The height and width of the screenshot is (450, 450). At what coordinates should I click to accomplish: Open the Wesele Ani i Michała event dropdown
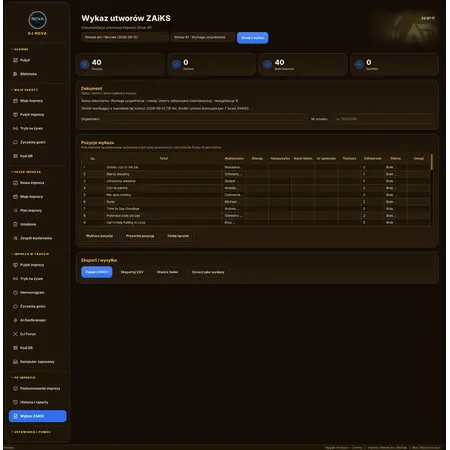tap(125, 37)
